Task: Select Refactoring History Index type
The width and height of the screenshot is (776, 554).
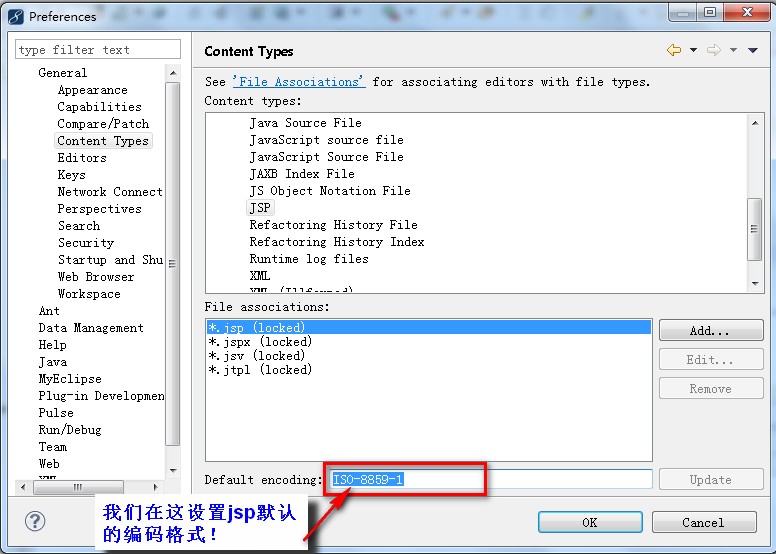Action: pos(337,242)
